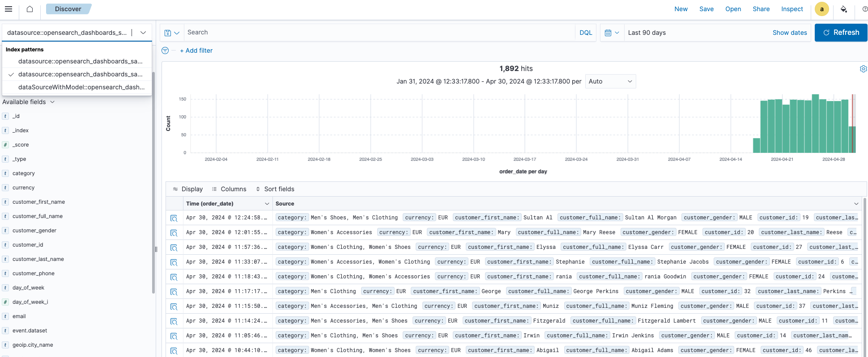The height and width of the screenshot is (357, 868).
Task: Click Add filter link
Action: [196, 50]
